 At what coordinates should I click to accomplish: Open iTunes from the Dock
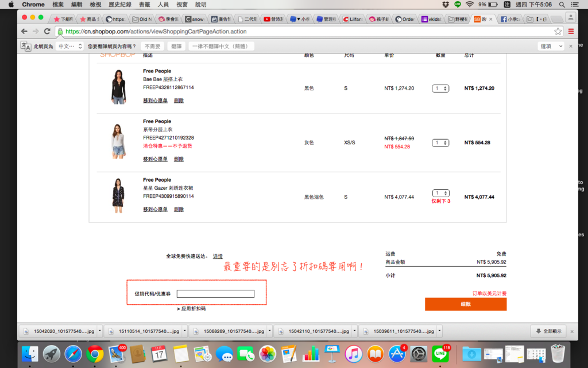tap(354, 354)
